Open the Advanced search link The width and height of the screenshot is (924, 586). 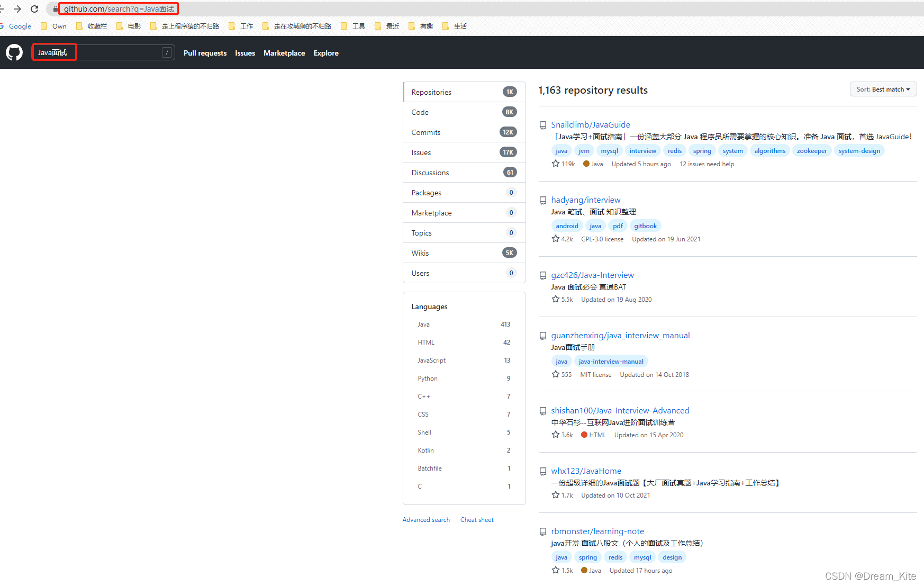(x=426, y=520)
